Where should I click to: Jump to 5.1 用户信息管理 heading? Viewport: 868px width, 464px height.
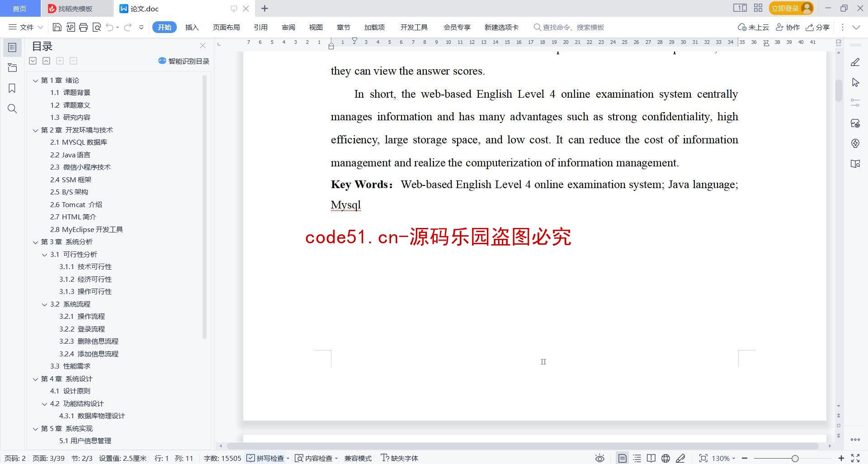pos(85,441)
